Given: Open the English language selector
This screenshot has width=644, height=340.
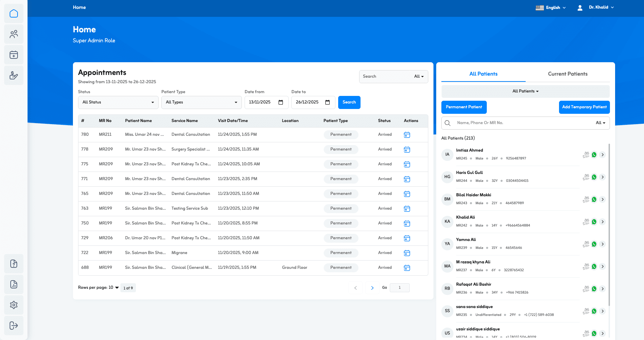Looking at the screenshot, I should point(551,8).
